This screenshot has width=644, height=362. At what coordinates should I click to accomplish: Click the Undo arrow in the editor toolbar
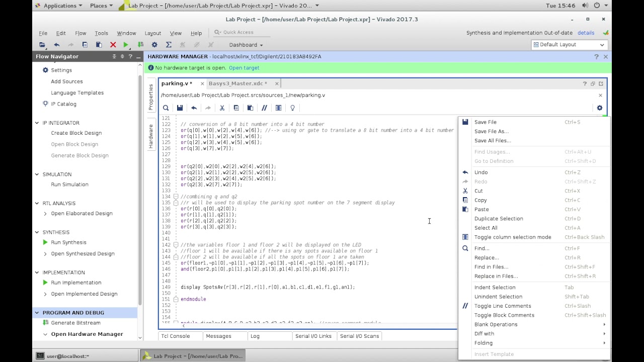click(x=194, y=108)
